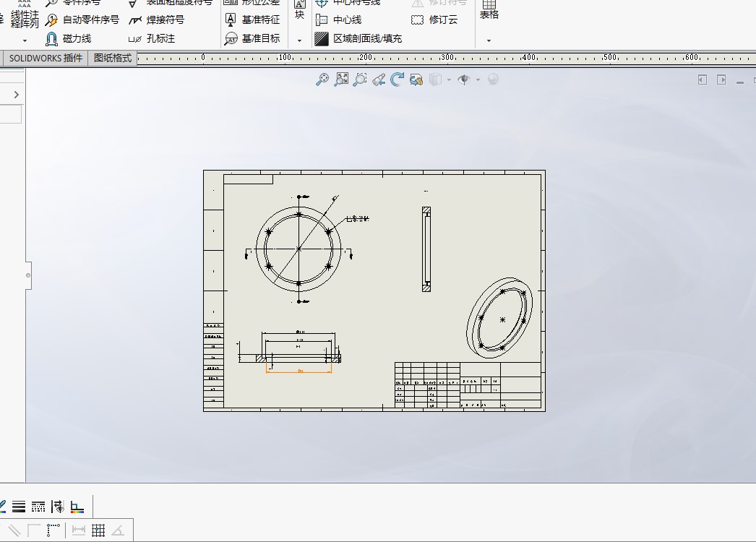Open the Line Style dashed-lines icon
Screen dimensions: 756x542
click(38, 507)
